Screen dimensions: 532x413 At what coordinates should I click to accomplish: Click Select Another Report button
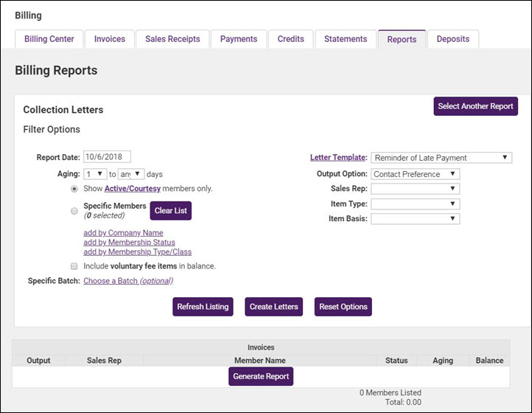[475, 106]
